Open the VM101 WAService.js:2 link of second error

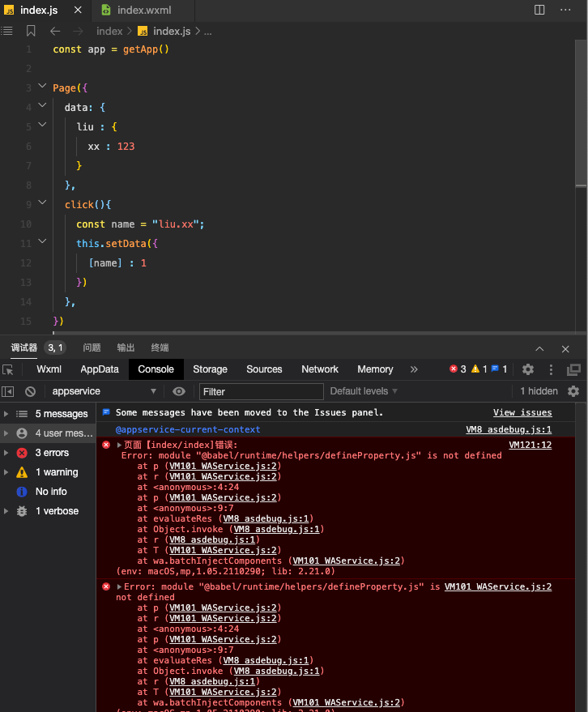tap(498, 586)
